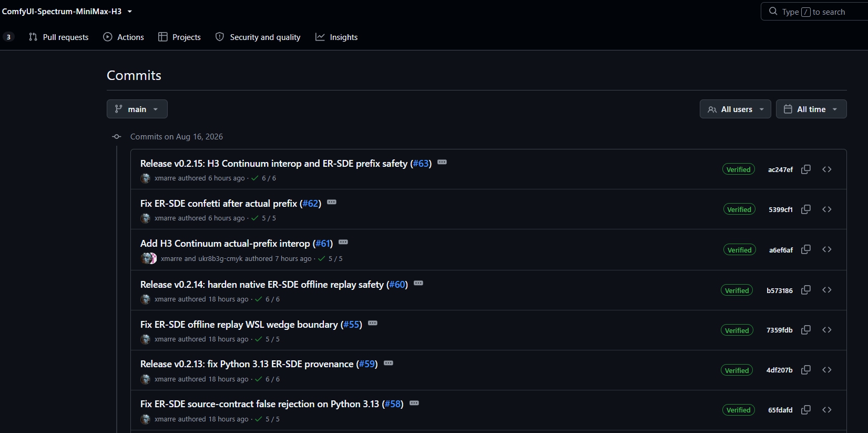868x433 pixels.
Task: Go to Security and quality tab
Action: point(258,37)
